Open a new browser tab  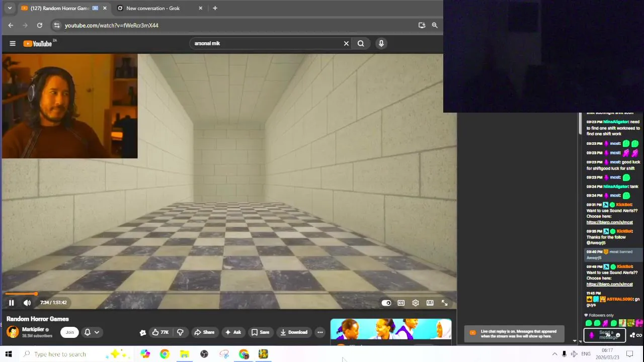215,8
